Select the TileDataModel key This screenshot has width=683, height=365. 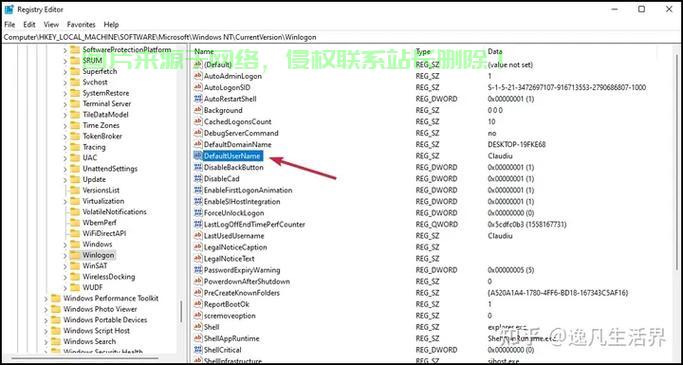pos(105,115)
